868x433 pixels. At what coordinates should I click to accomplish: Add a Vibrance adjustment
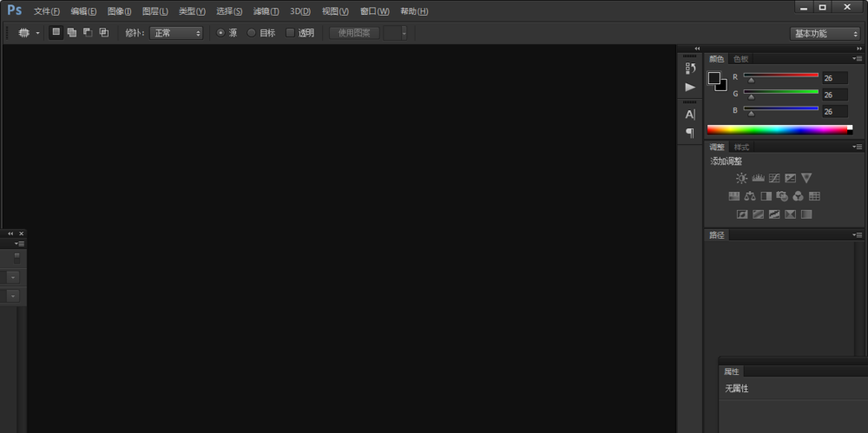(x=806, y=178)
